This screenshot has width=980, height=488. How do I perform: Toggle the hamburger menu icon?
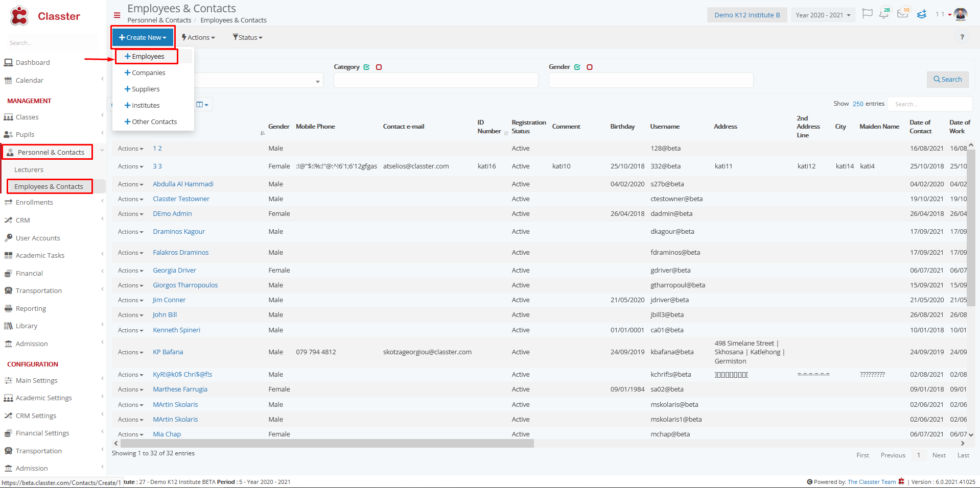point(117,15)
